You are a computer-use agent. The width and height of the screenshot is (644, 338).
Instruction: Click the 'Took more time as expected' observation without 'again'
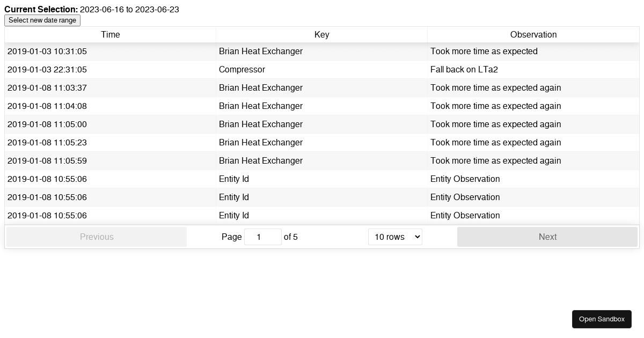pyautogui.click(x=533, y=52)
